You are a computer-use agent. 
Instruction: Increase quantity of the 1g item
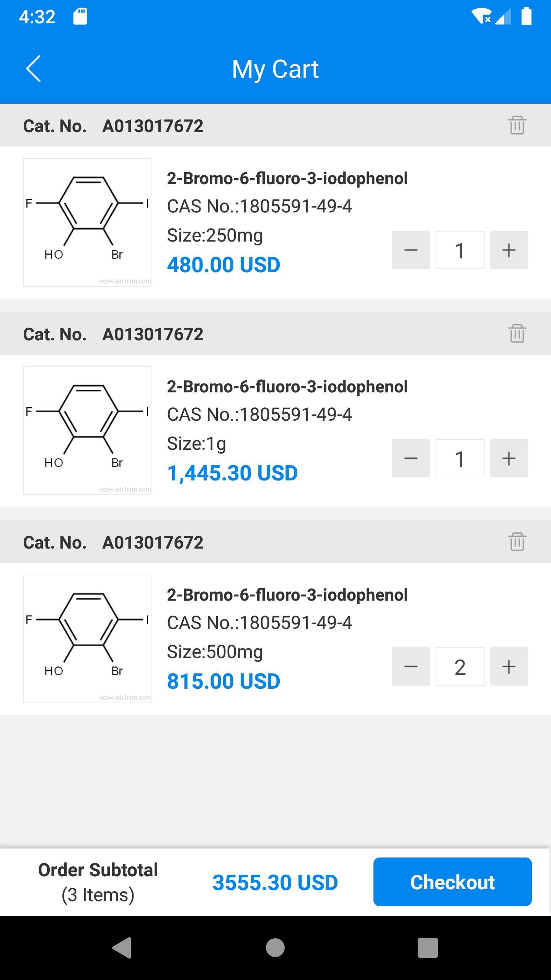click(509, 458)
